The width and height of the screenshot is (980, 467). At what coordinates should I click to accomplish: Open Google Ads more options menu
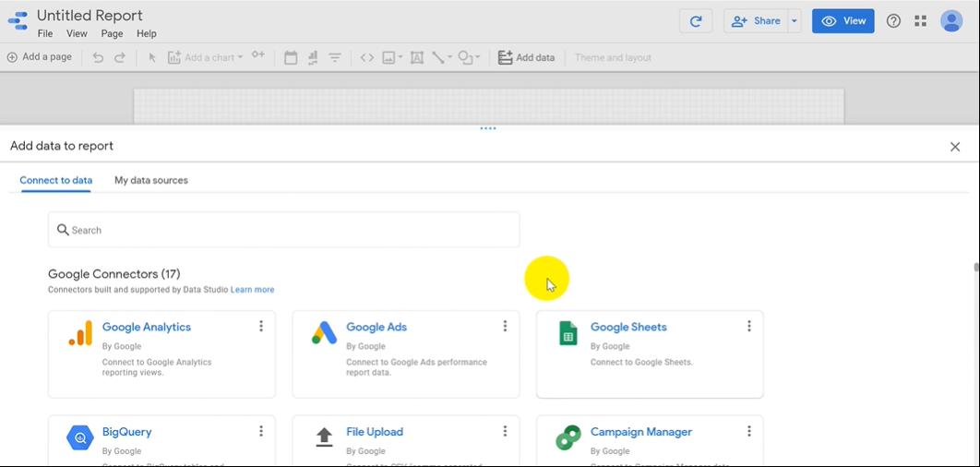pos(505,326)
